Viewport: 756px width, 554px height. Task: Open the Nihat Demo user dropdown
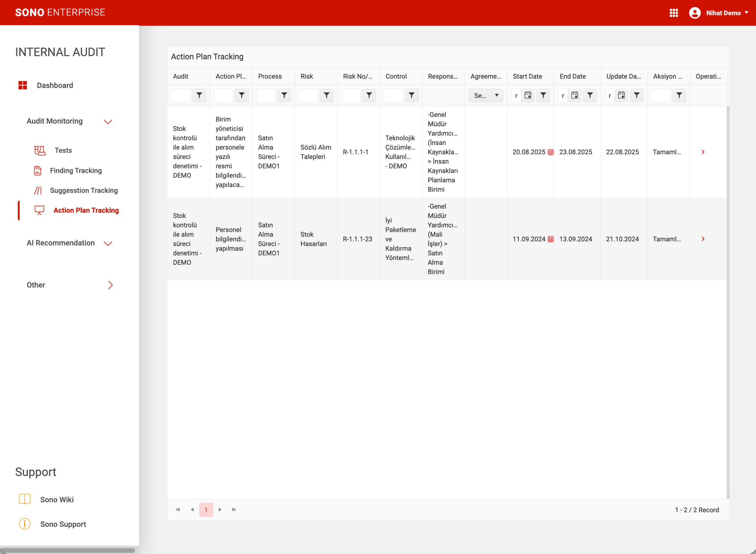click(x=727, y=13)
